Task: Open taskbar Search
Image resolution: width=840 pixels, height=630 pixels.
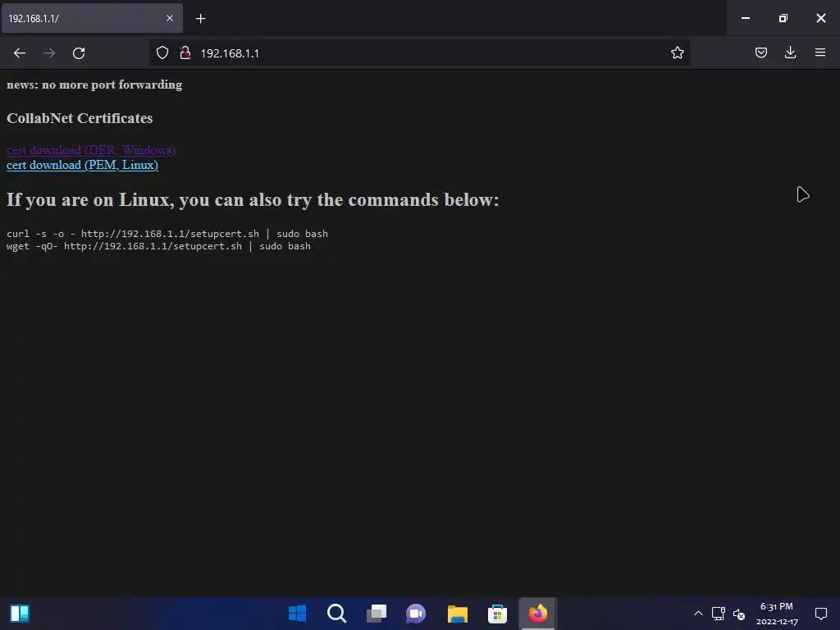Action: coord(337,613)
